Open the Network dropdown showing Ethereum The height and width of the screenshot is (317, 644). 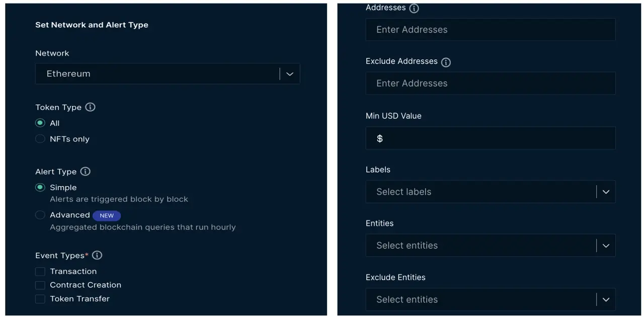click(x=168, y=73)
